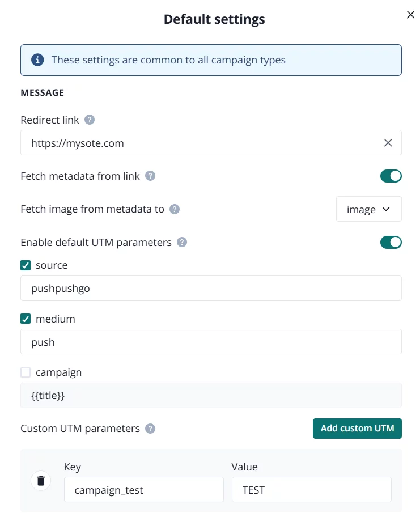Click the Add custom UTM button
420x513 pixels.
(x=357, y=429)
